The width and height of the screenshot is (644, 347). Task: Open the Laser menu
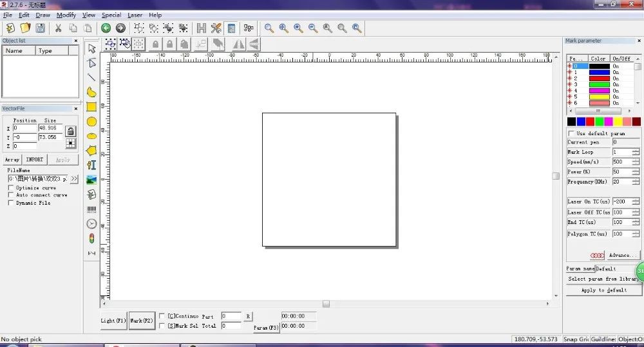pos(135,15)
